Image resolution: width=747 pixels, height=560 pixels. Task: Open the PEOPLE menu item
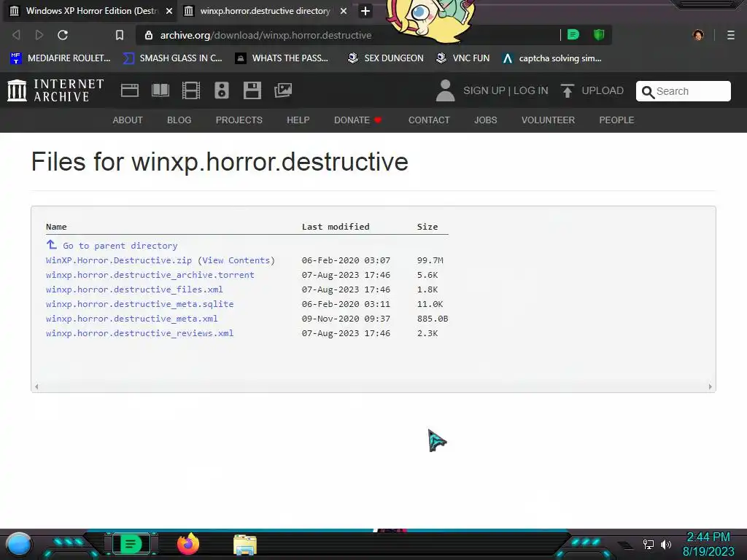coord(616,120)
